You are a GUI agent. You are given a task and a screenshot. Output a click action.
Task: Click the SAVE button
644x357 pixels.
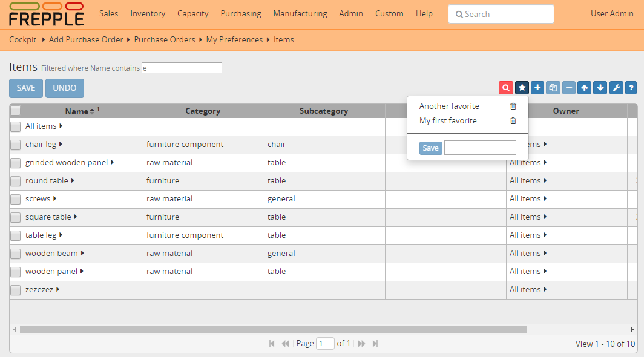click(25, 88)
